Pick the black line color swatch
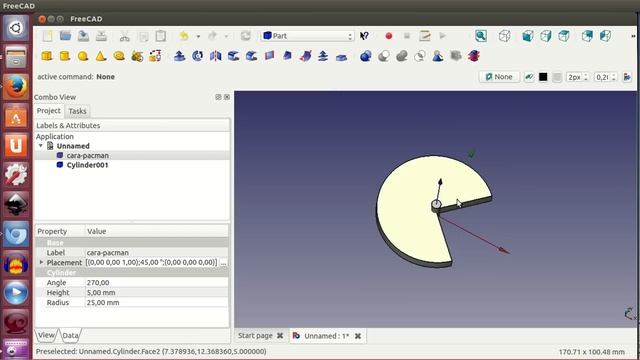This screenshot has width=640, height=360. click(543, 77)
